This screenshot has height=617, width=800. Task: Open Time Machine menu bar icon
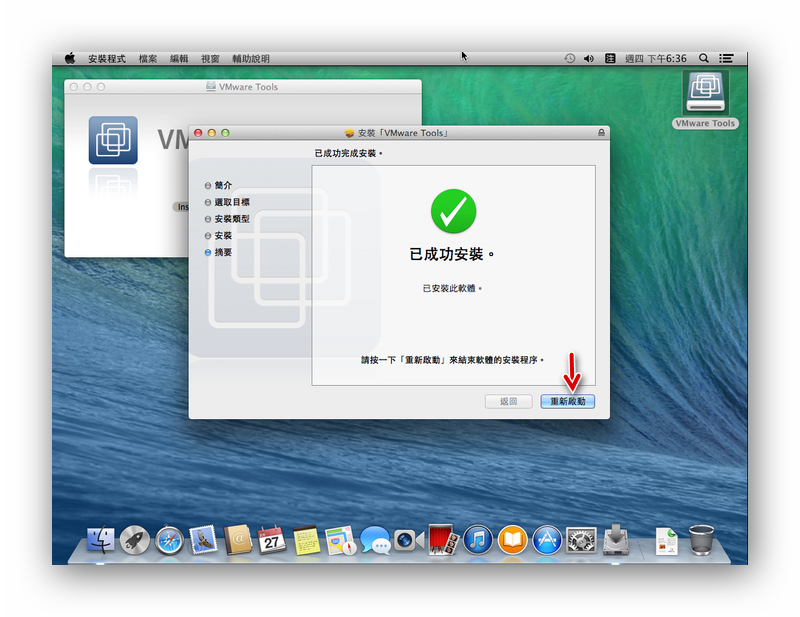tap(570, 58)
